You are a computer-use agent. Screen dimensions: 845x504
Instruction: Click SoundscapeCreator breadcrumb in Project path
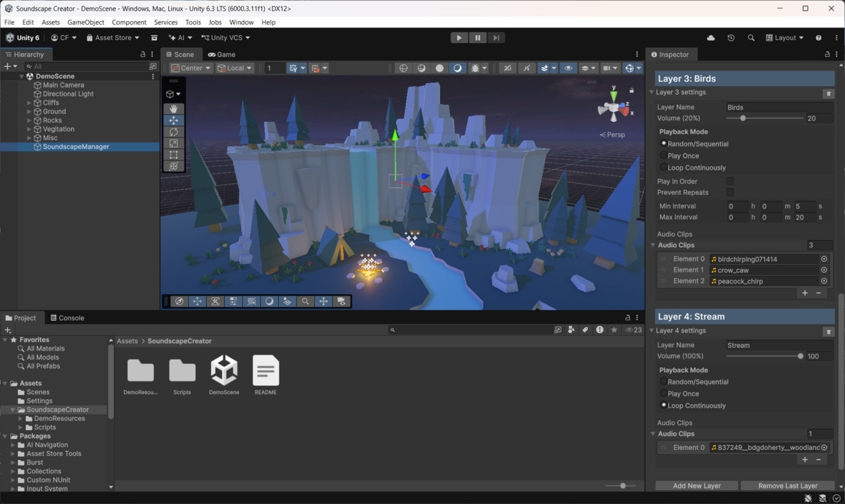[x=180, y=341]
